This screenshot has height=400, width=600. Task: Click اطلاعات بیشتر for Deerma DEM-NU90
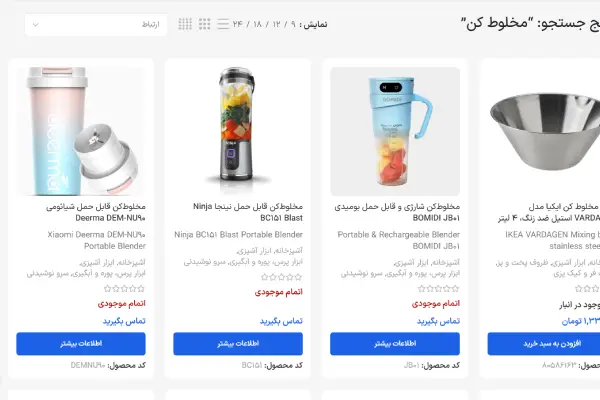tap(81, 344)
